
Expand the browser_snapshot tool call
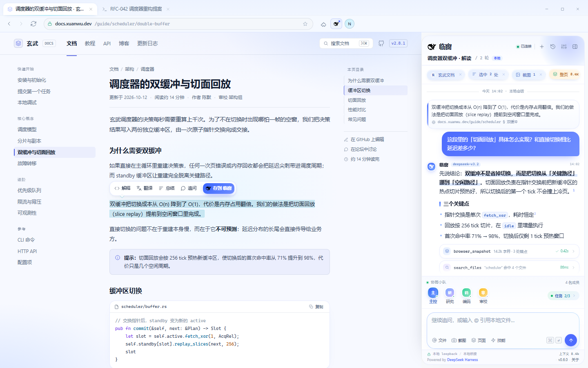coord(509,251)
